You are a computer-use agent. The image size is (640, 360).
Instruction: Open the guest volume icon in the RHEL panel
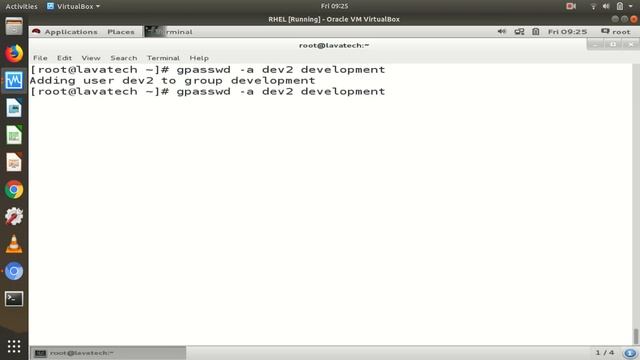(502, 31)
